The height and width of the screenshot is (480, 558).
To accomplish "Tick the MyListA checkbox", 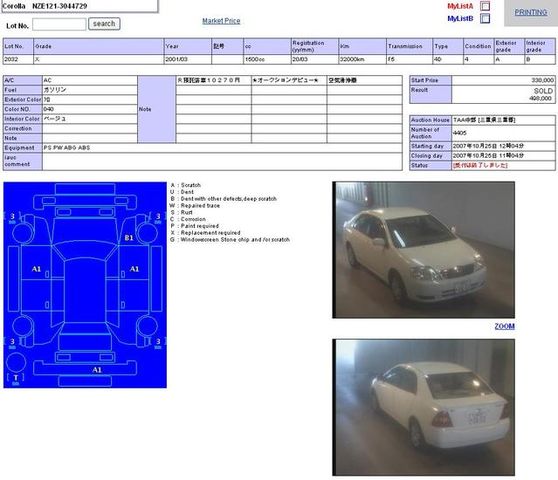I will (485, 6).
